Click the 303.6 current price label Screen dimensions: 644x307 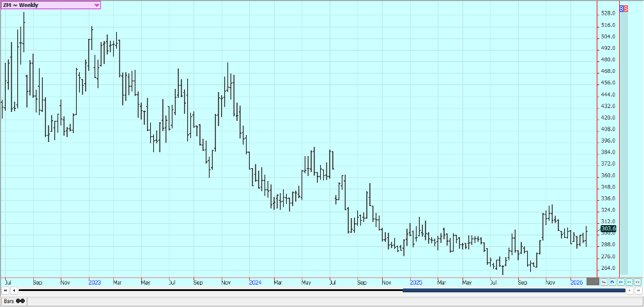click(608, 228)
